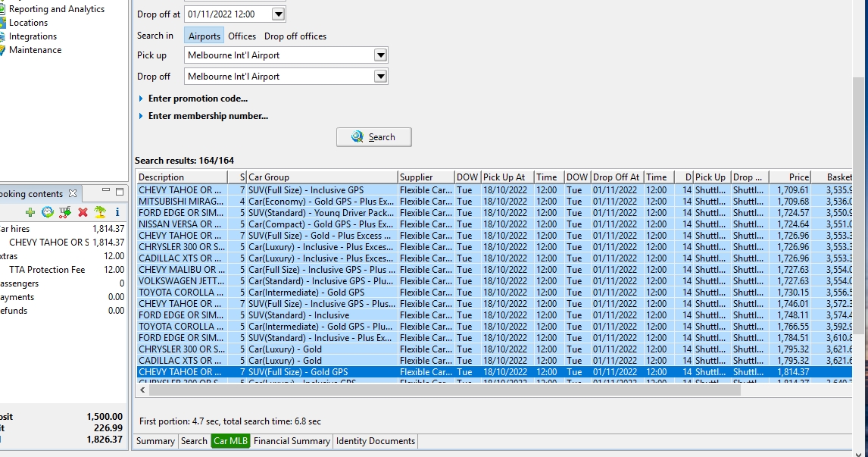Open Maintenance in navigation
The height and width of the screenshot is (457, 868).
click(x=35, y=50)
